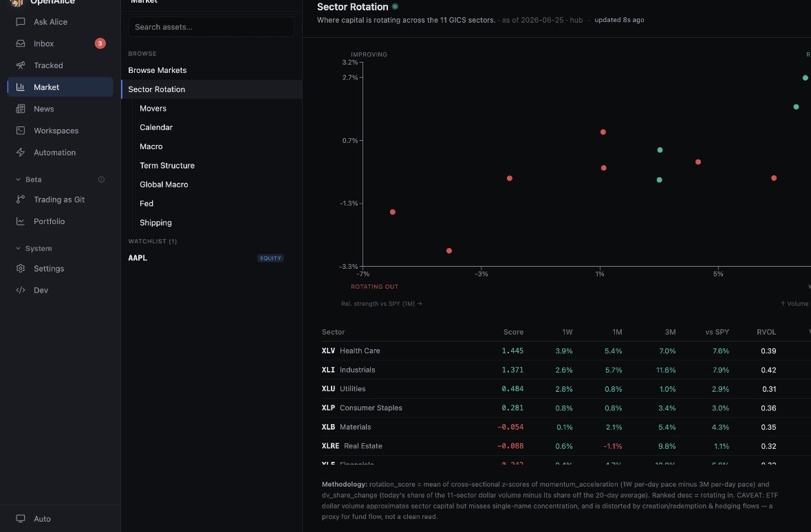Collapse the Beta section chevron
Image resolution: width=811 pixels, height=532 pixels.
tap(18, 179)
